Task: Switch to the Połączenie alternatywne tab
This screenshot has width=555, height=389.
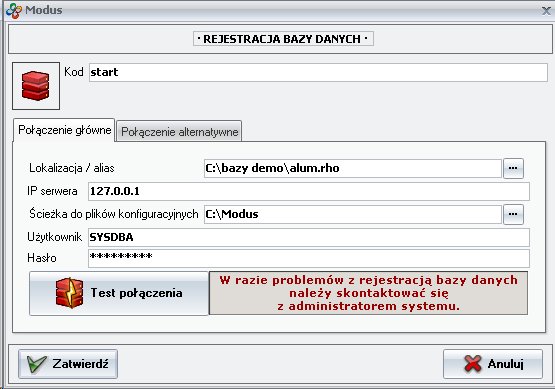Action: point(179,131)
